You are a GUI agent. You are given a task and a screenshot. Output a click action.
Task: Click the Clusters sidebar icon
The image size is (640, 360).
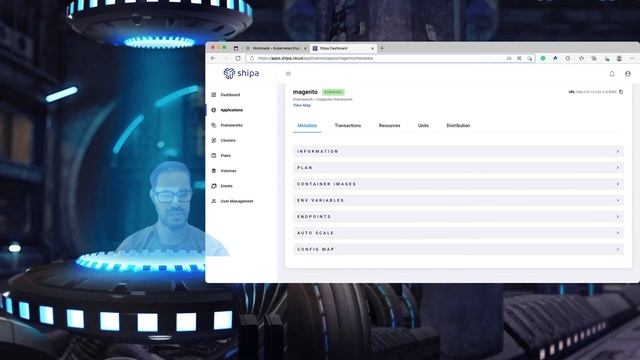213,140
